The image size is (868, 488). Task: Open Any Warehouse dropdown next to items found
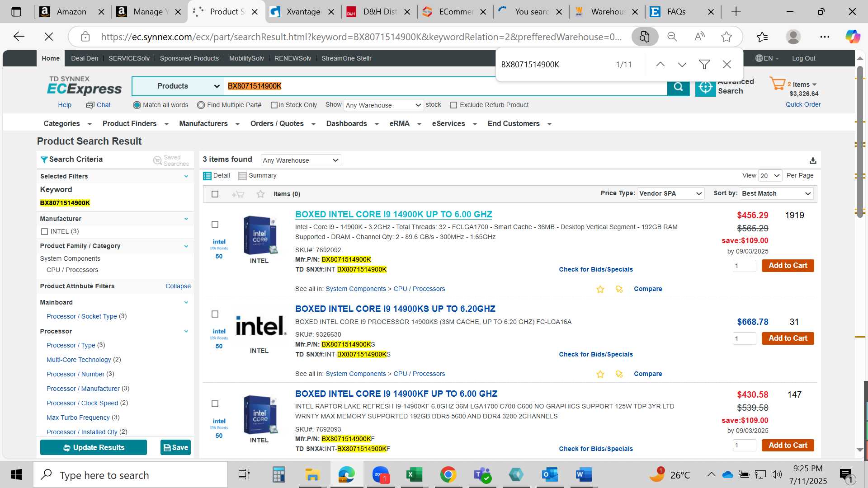(x=301, y=160)
